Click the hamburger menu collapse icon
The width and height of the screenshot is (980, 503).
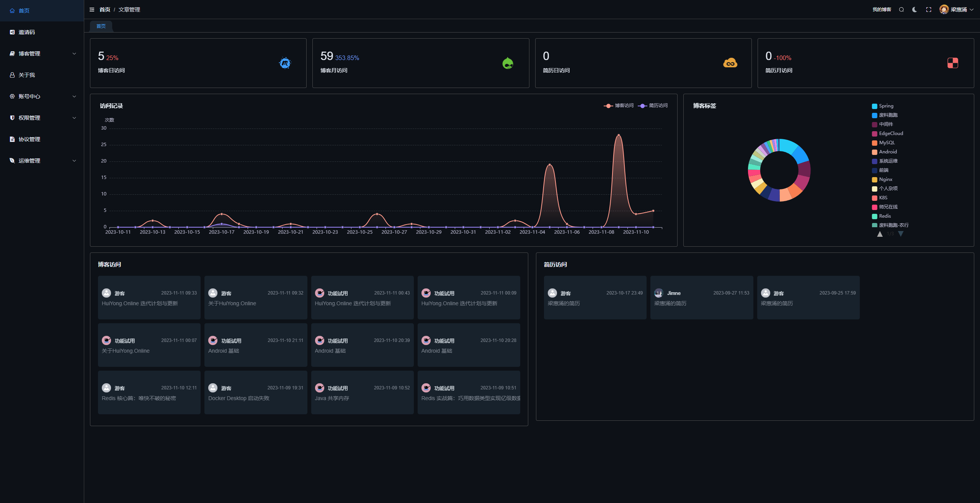92,10
